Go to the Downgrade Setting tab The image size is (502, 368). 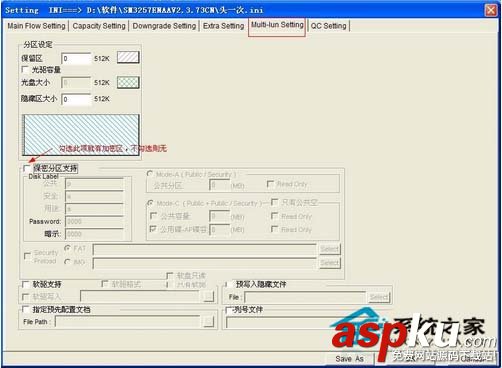click(x=164, y=26)
